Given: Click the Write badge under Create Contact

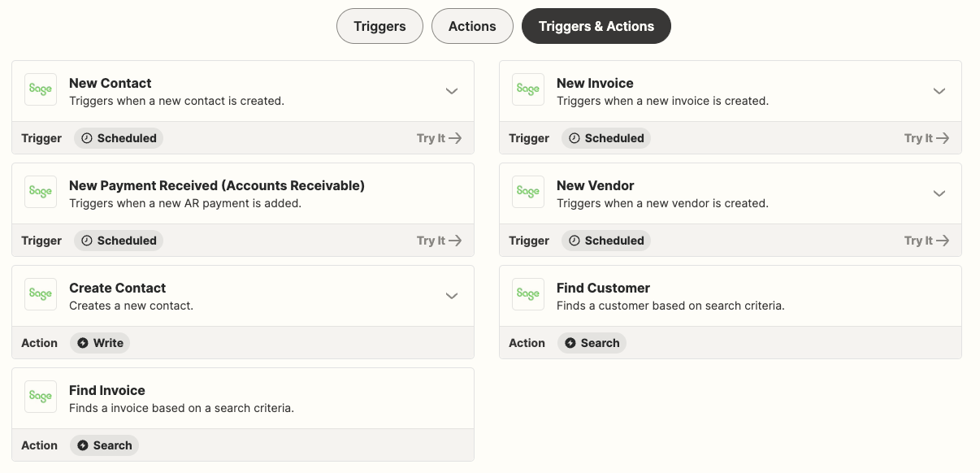Looking at the screenshot, I should tap(100, 343).
